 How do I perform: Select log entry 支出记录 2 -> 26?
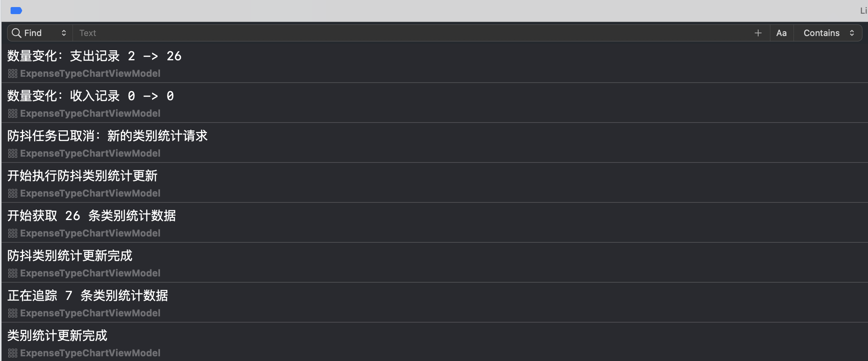(x=94, y=56)
